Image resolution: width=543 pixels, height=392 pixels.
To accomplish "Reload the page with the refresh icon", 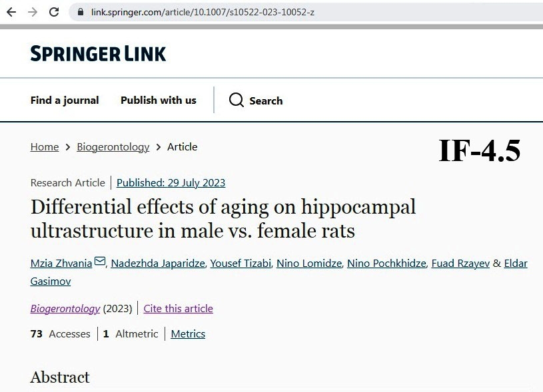I will click(54, 12).
